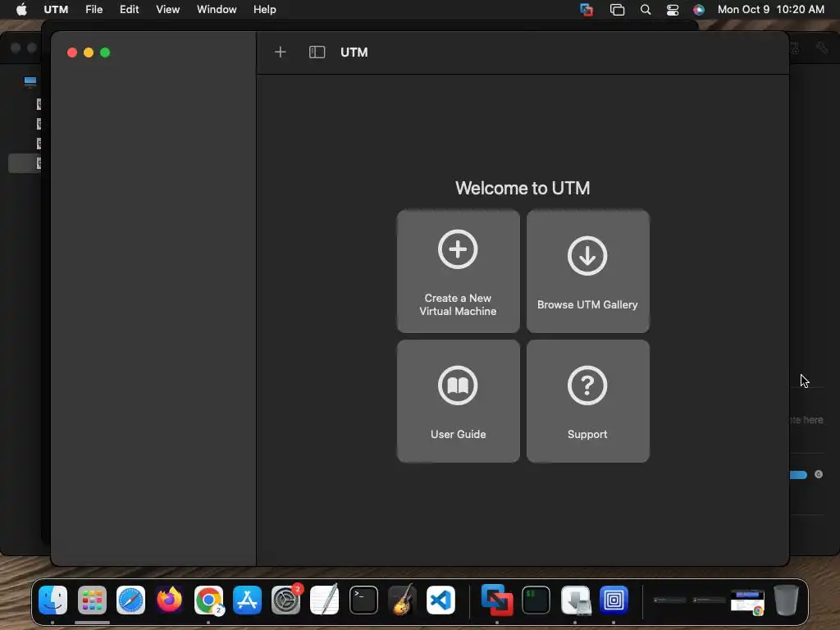The image size is (840, 630).
Task: Launch Safari from the Dock
Action: tap(130, 600)
